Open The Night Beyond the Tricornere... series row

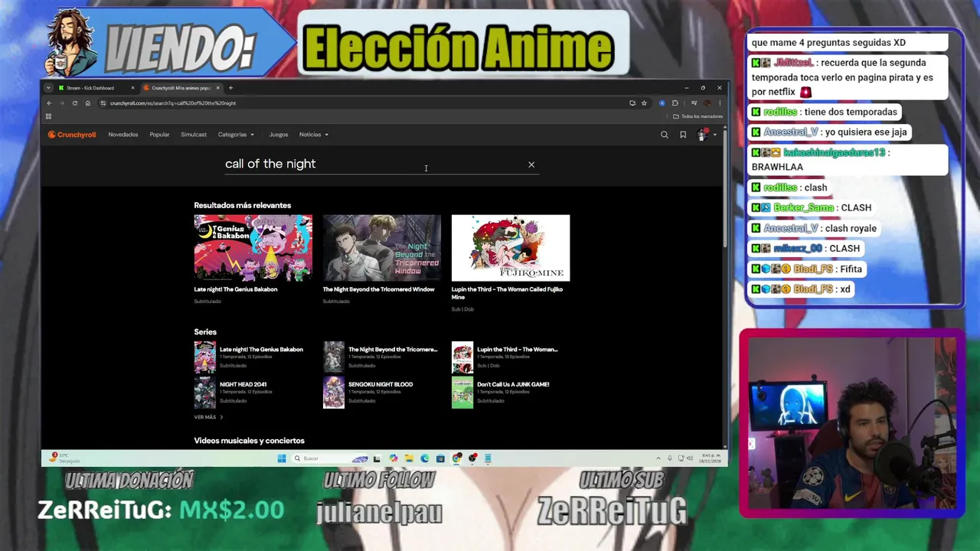(381, 357)
